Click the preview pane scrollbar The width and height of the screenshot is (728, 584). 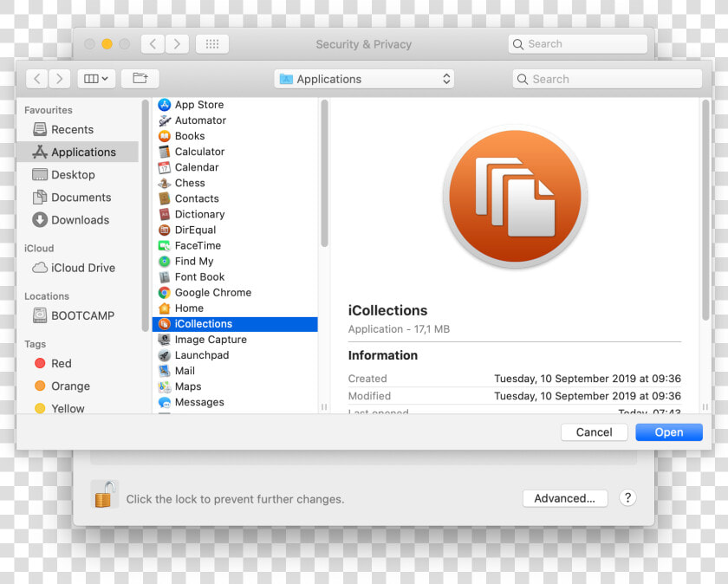pyautogui.click(x=705, y=210)
